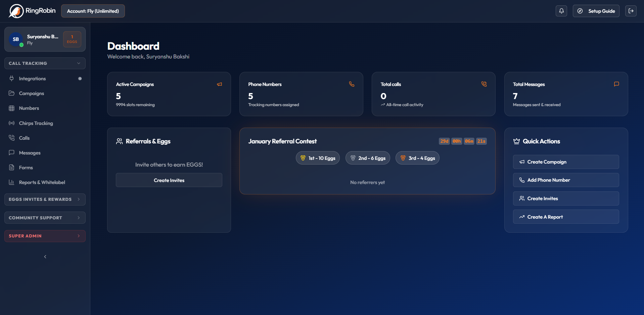Collapse the Call Tracking section

point(45,63)
